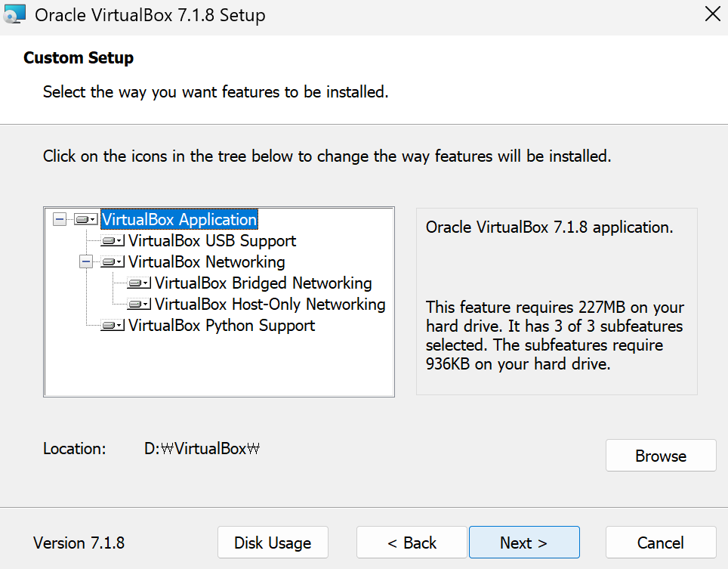Cancel the VirtualBox setup
This screenshot has width=728, height=569.
661,542
